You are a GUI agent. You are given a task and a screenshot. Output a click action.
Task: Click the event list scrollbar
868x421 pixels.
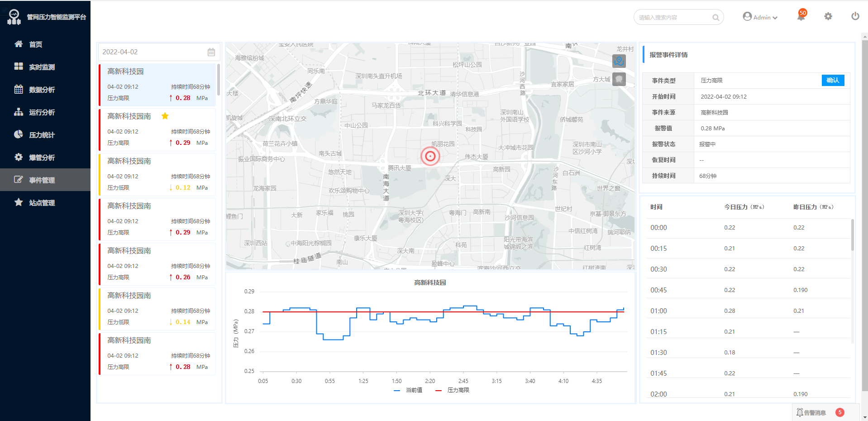[219, 80]
